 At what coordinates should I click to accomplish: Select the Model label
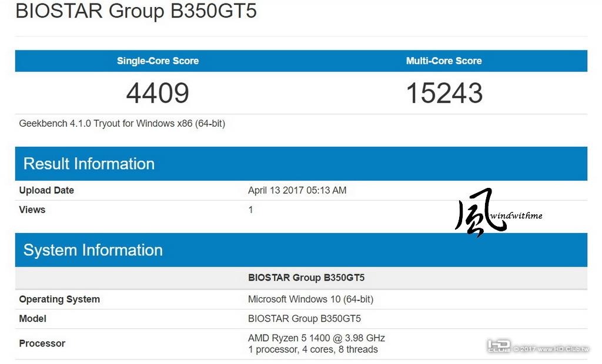[x=33, y=319]
